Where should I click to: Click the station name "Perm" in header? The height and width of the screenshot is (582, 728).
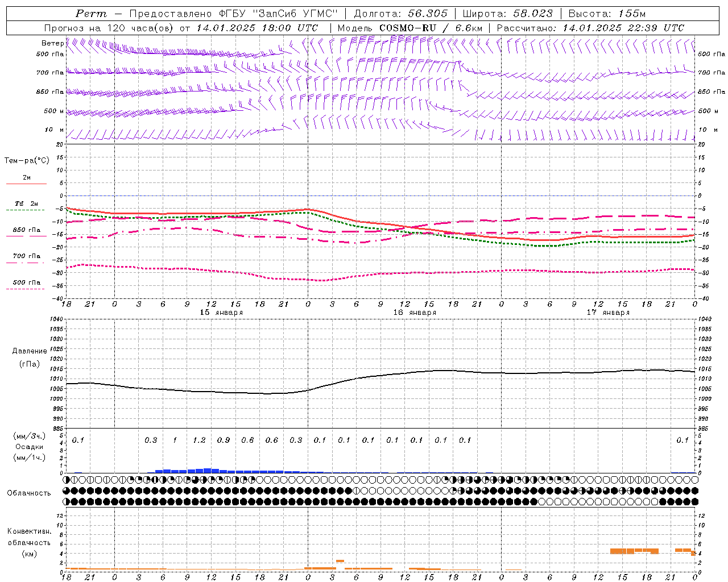point(91,14)
